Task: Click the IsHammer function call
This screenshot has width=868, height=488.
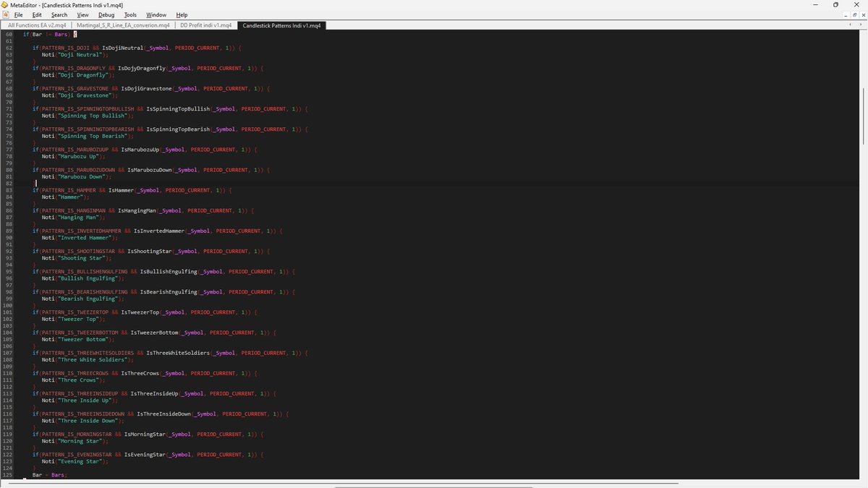Action: point(121,190)
